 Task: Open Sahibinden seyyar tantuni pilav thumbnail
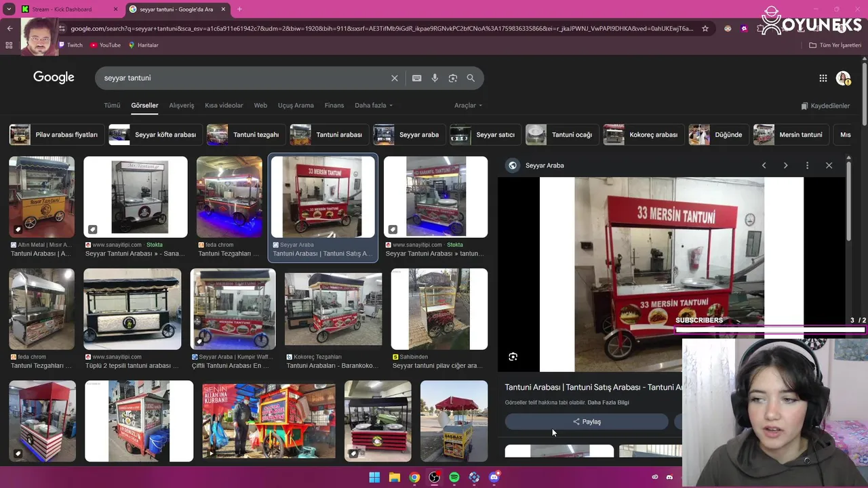click(x=439, y=309)
